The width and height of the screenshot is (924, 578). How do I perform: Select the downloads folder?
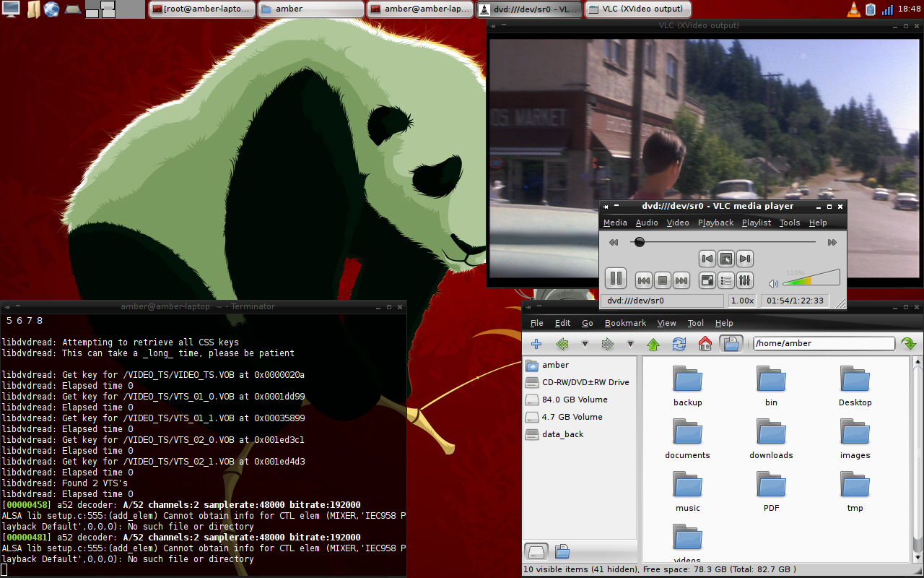point(771,439)
